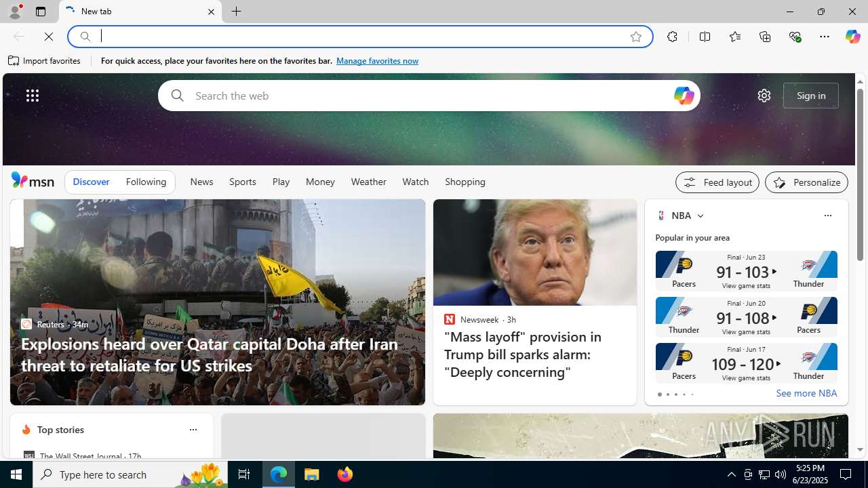Viewport: 868px width, 488px height.
Task: Click the web search magnifier icon
Action: pos(177,96)
